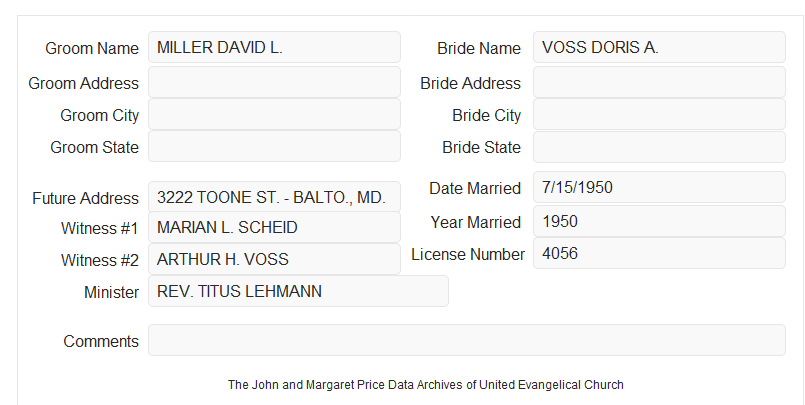Click the Groom Name label
Screen dimensions: 805x405
tap(92, 48)
